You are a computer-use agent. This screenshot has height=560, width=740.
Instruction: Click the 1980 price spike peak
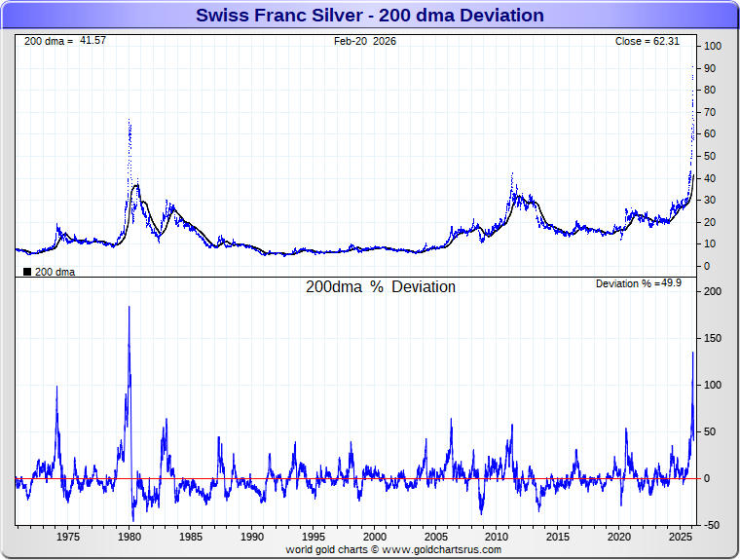coord(129,121)
